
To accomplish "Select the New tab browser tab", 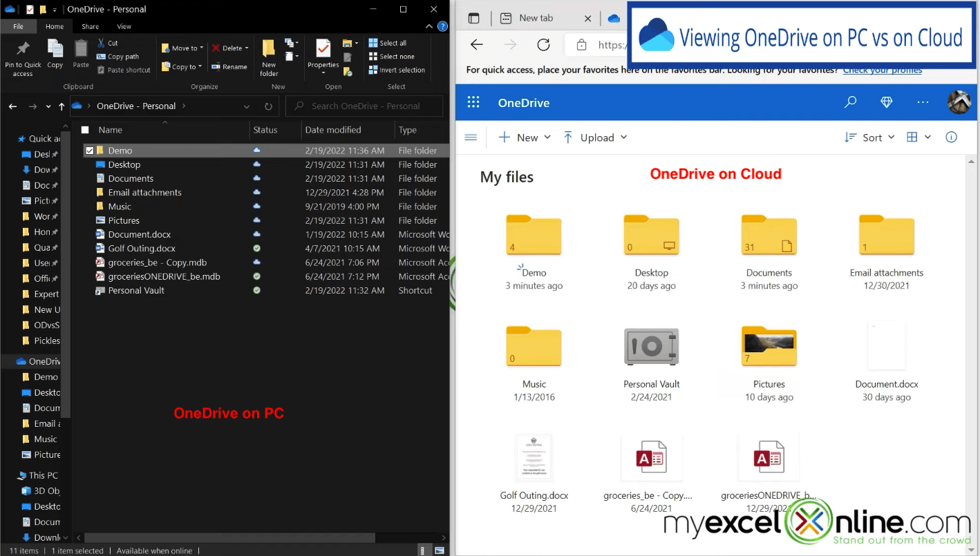I will (x=545, y=18).
